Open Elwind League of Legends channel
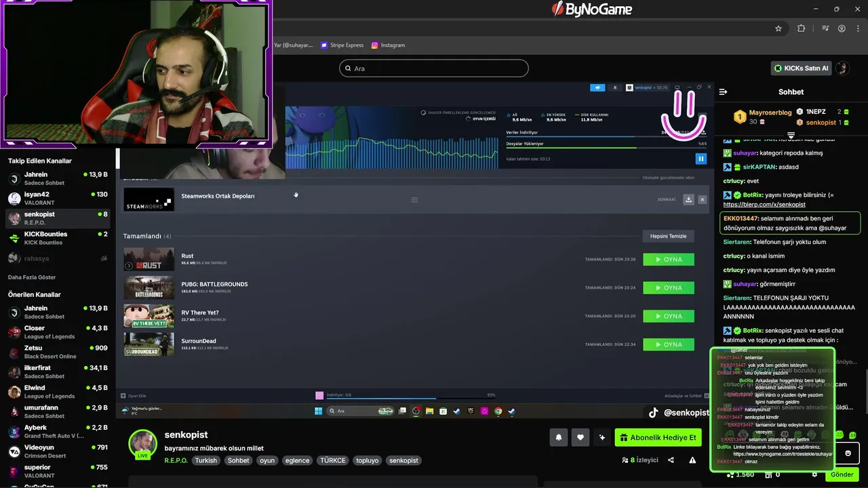Viewport: 868px width, 488px height. [x=58, y=392]
